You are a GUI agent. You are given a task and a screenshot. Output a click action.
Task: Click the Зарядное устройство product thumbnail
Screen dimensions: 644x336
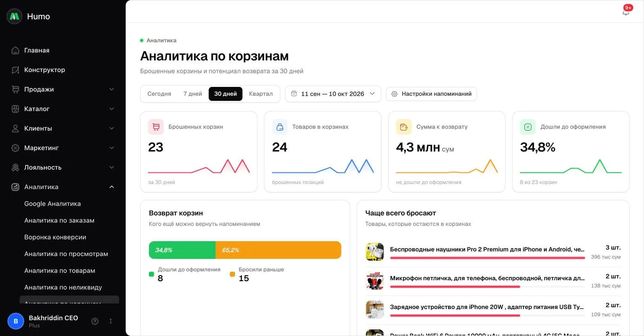375,310
